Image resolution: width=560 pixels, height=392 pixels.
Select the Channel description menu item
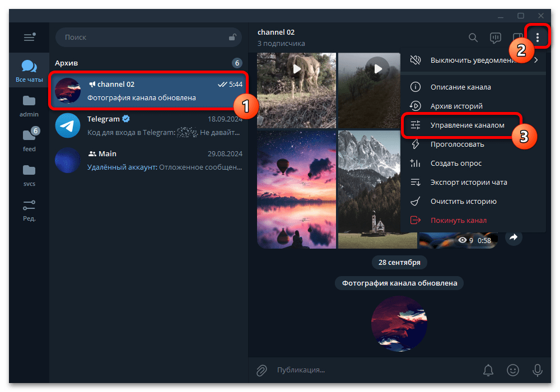[x=473, y=87]
